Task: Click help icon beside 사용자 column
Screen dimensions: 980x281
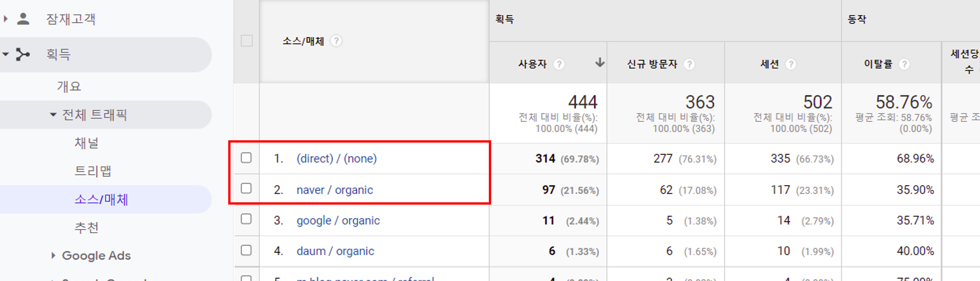Action: tap(559, 64)
